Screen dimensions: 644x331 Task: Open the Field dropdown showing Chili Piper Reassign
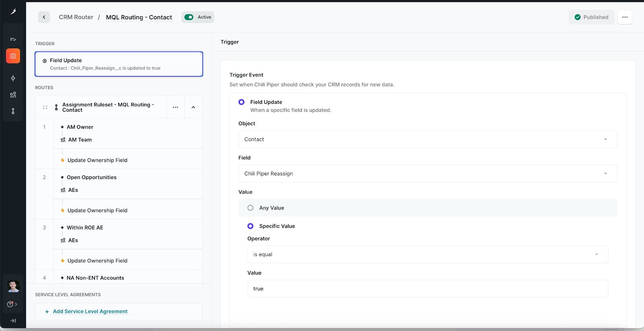click(x=427, y=174)
